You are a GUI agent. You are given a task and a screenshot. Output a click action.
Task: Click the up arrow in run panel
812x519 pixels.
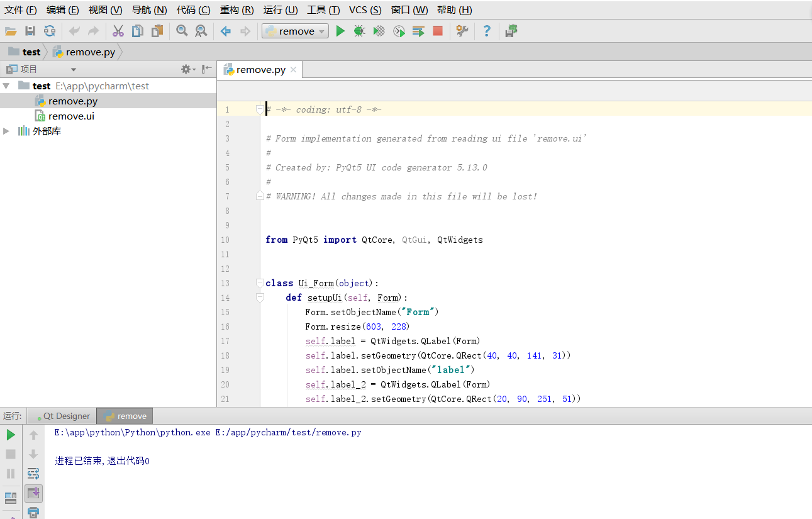coord(34,435)
